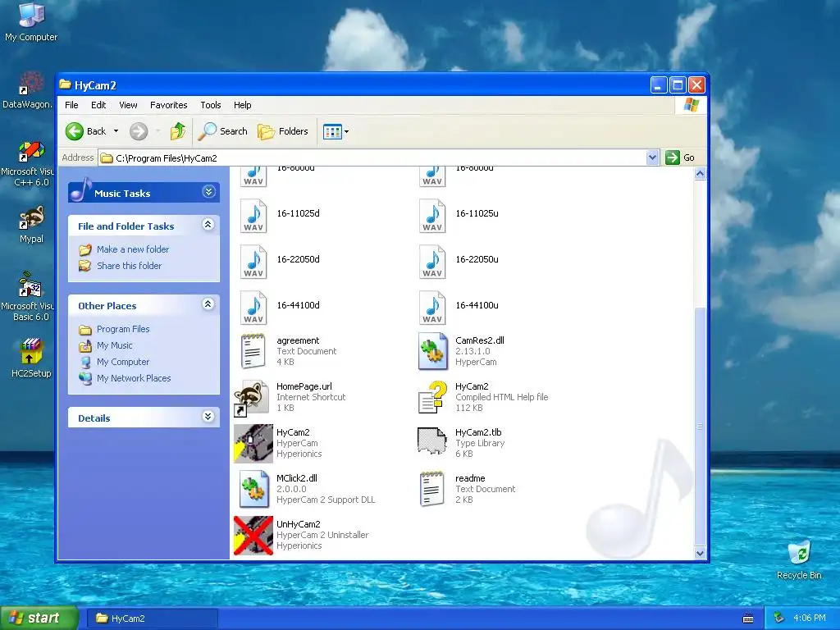This screenshot has height=630, width=840.
Task: Click the file list scroll up arrow
Action: (x=700, y=174)
